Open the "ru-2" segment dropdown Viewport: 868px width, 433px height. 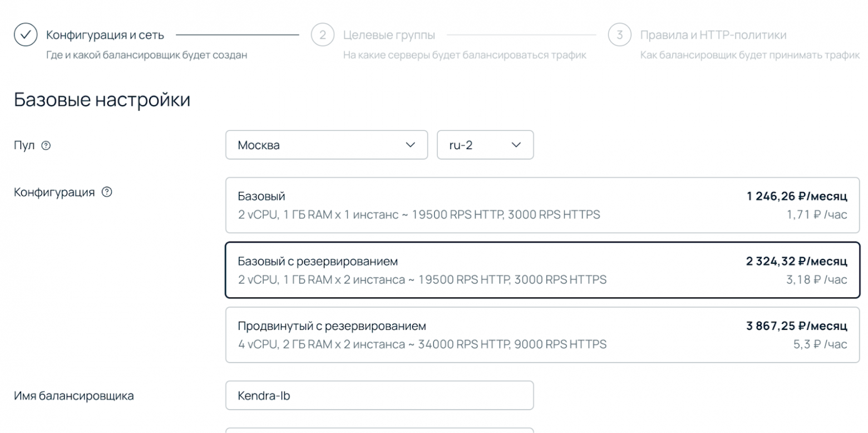point(485,145)
